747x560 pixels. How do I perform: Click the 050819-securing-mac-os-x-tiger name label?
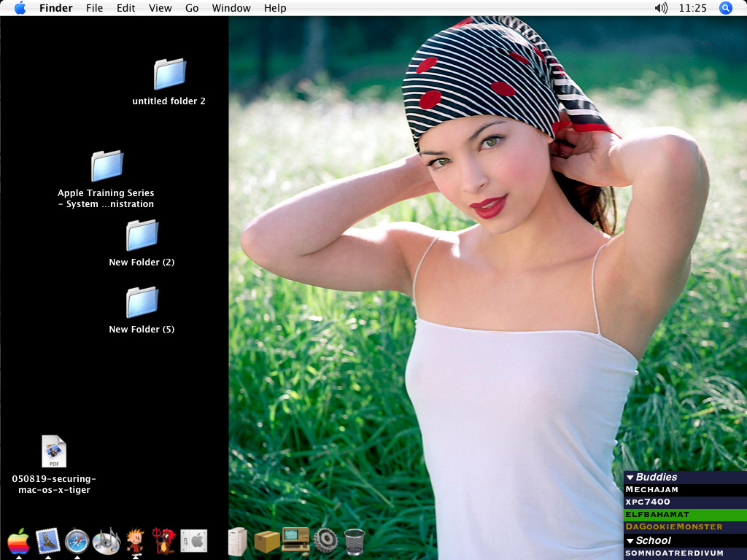tap(54, 484)
